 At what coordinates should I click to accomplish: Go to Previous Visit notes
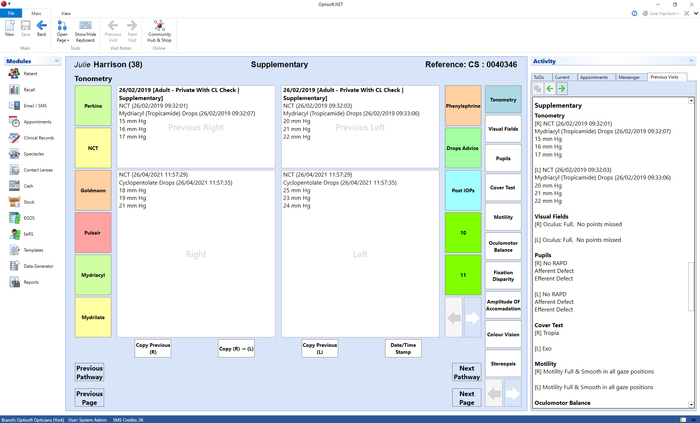[x=112, y=31]
